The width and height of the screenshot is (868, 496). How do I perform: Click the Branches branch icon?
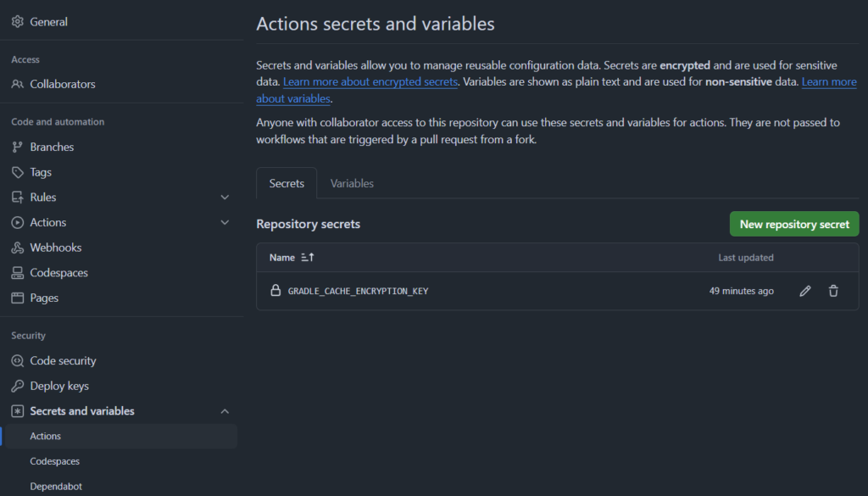(17, 147)
